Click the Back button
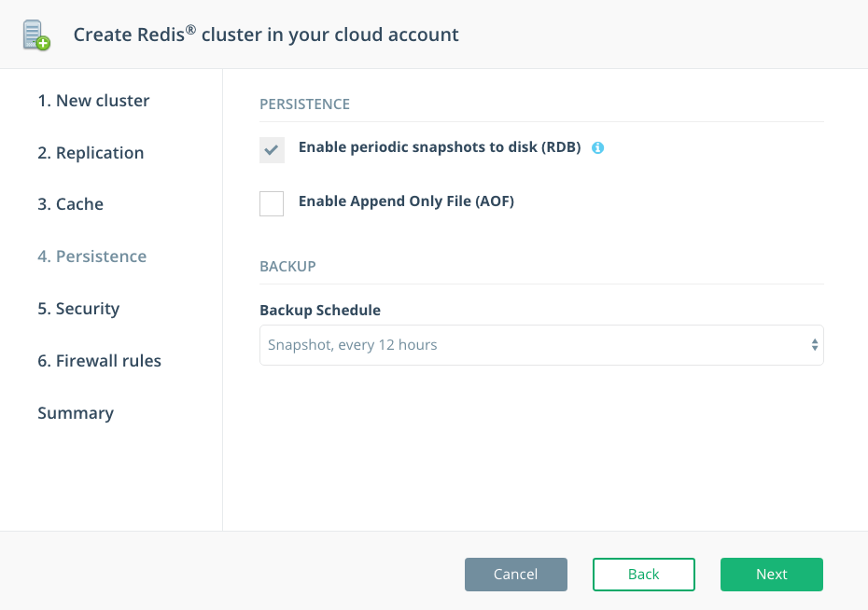 pyautogui.click(x=644, y=575)
